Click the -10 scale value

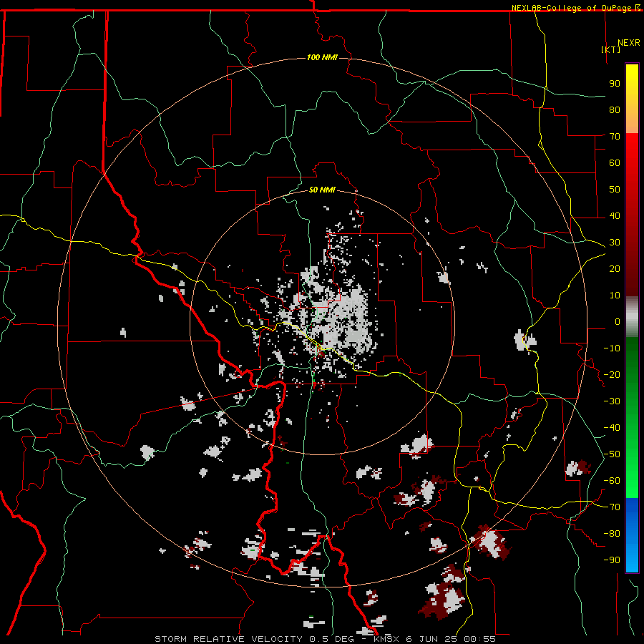[x=612, y=348]
